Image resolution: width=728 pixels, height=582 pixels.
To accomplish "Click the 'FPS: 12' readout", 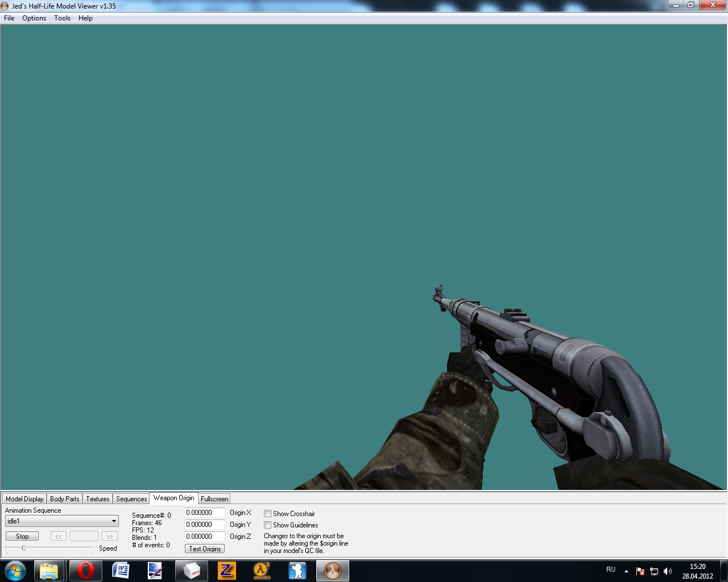I will point(143,530).
